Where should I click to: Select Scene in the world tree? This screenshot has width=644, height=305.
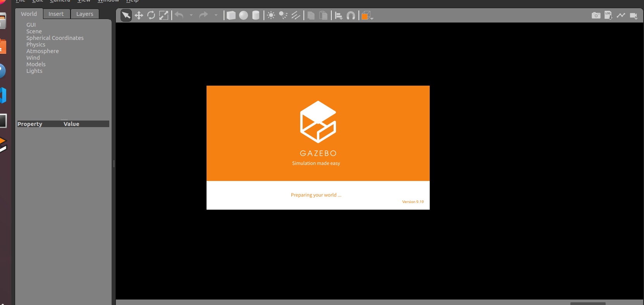(x=34, y=31)
